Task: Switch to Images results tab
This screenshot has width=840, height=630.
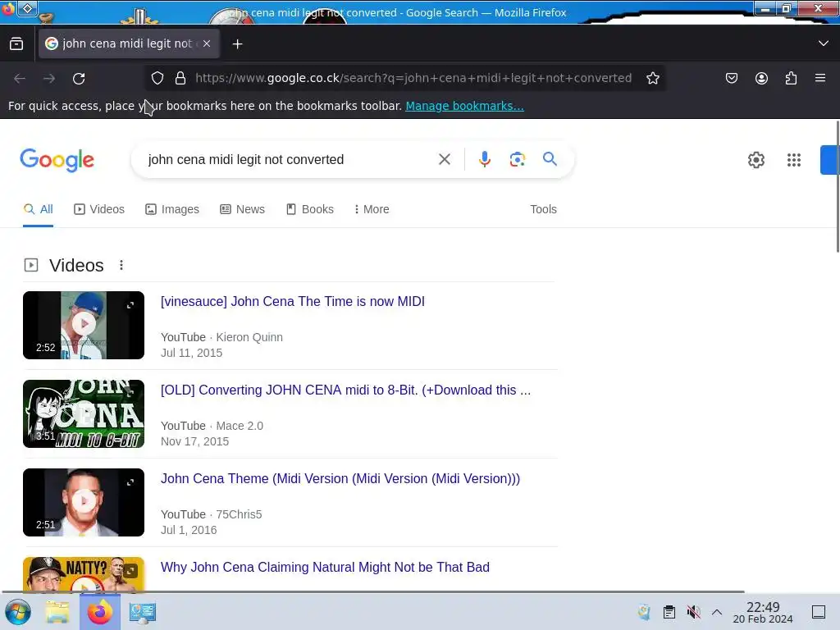Action: 172,209
